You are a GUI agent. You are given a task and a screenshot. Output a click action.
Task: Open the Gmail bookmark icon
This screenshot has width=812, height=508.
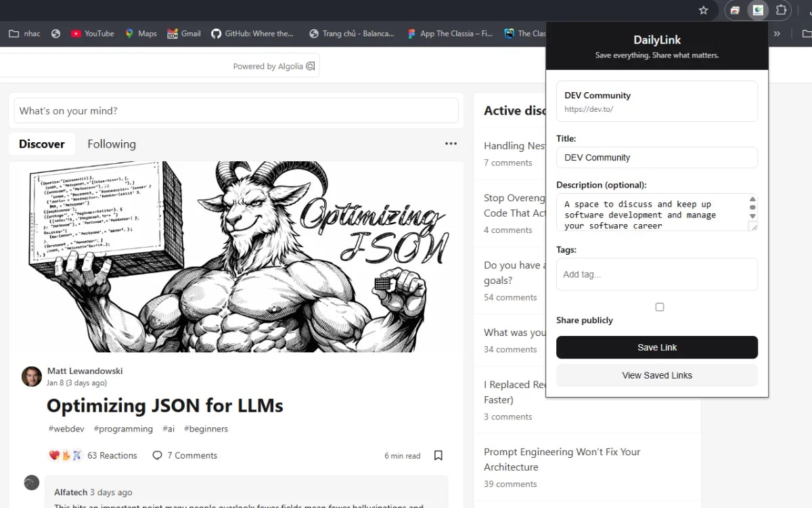point(171,33)
